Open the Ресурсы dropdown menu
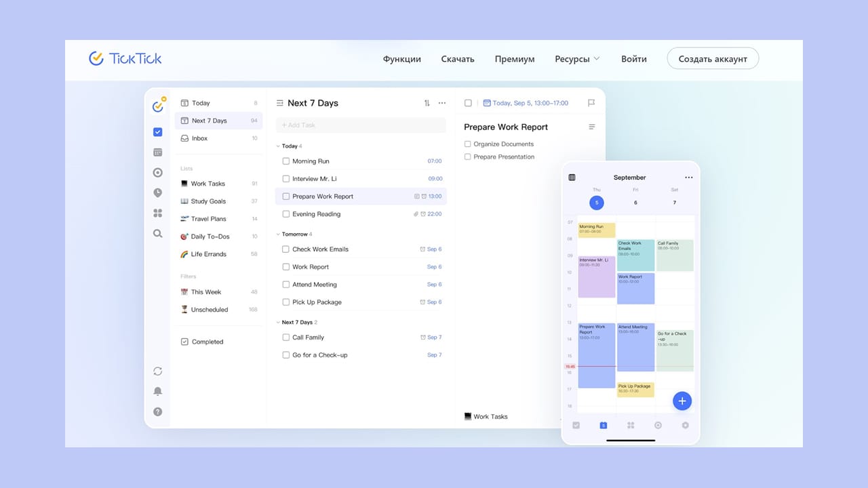Image resolution: width=868 pixels, height=488 pixels. pyautogui.click(x=577, y=59)
